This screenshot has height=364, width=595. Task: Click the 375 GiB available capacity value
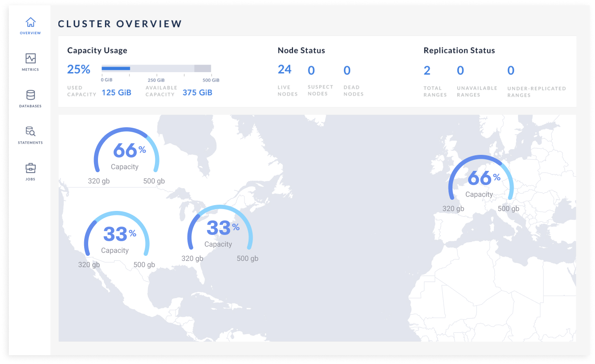197,93
